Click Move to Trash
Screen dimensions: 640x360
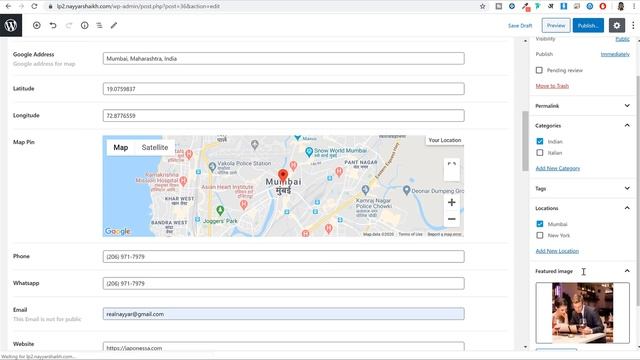click(x=552, y=86)
